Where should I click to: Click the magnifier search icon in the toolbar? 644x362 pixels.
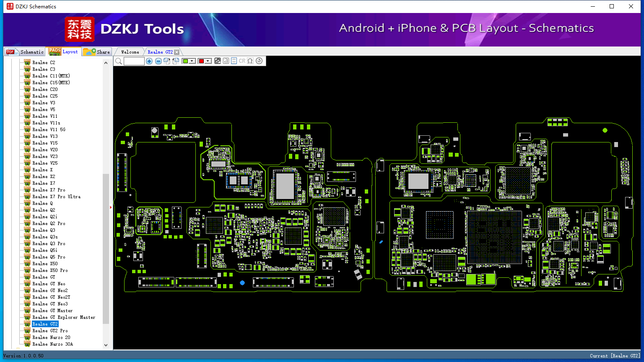point(119,61)
